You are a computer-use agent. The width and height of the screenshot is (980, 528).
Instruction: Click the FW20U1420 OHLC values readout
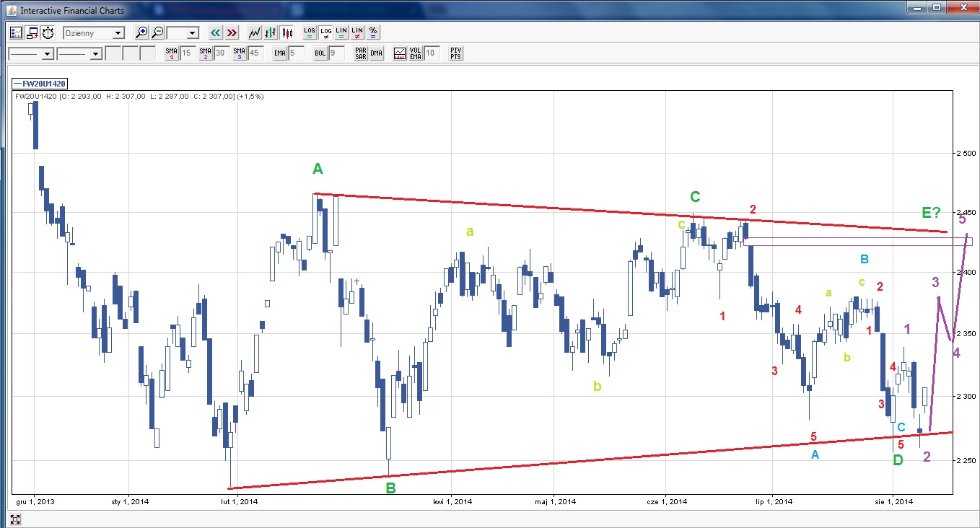(139, 96)
